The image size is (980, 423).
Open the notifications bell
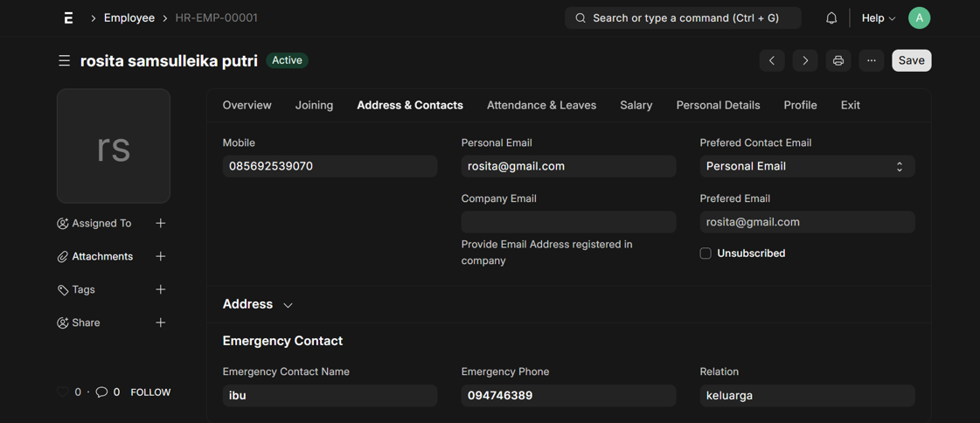(831, 18)
